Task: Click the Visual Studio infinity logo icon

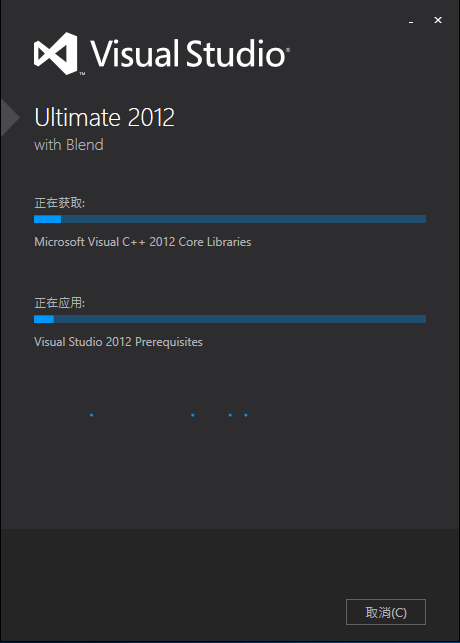Action: (x=56, y=53)
